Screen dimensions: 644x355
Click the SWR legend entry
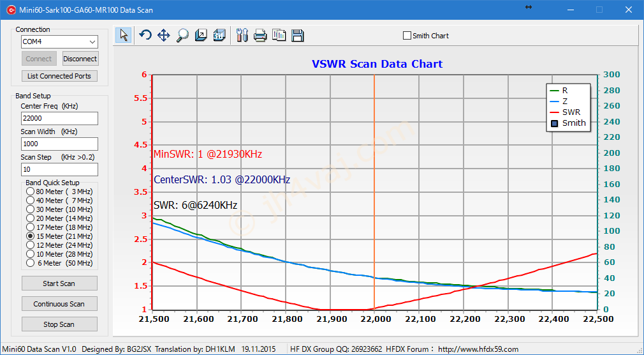coord(565,112)
